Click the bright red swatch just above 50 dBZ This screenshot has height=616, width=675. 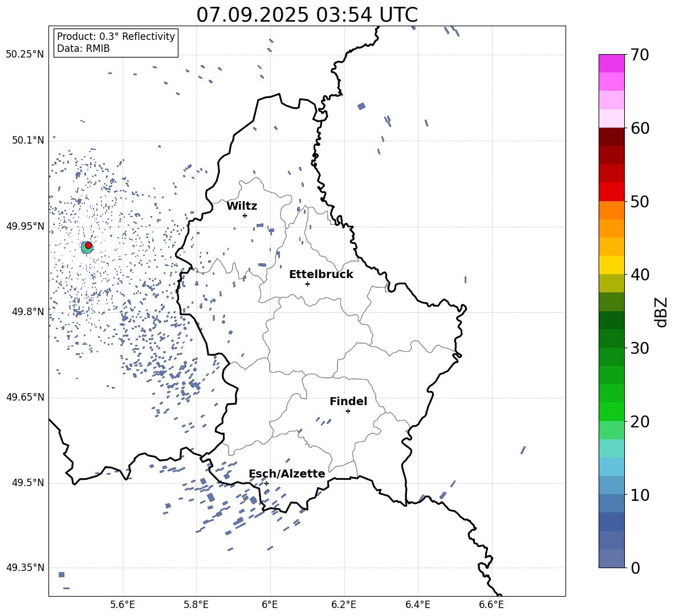[611, 192]
